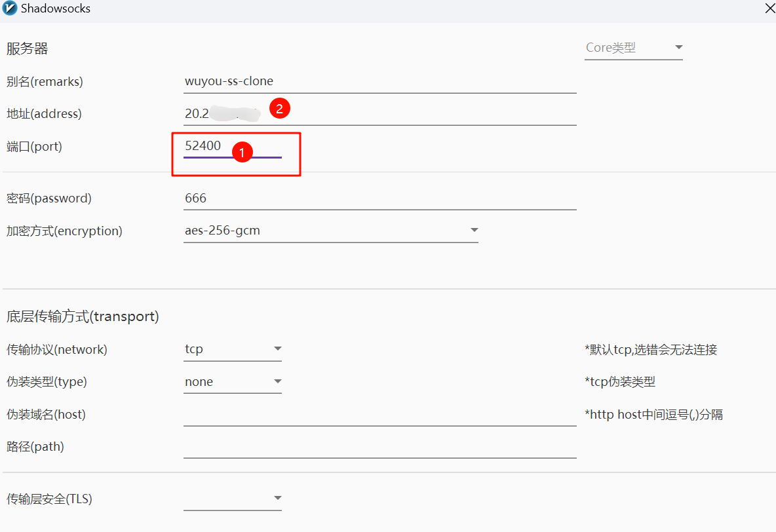Viewport: 776px width, 532px height.
Task: Select the password field containing 666
Action: point(380,199)
